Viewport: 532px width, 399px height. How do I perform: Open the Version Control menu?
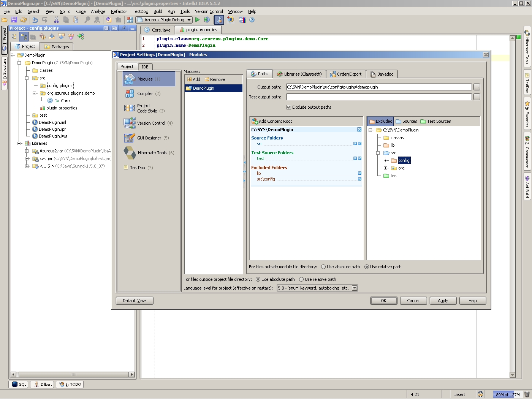[x=209, y=11]
